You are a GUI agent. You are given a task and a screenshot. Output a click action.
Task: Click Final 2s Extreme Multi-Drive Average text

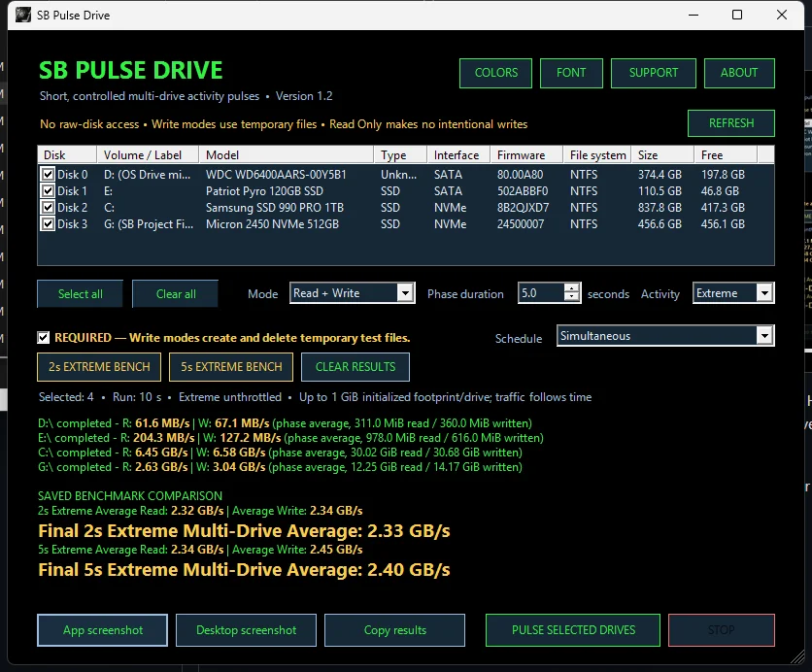coord(244,530)
